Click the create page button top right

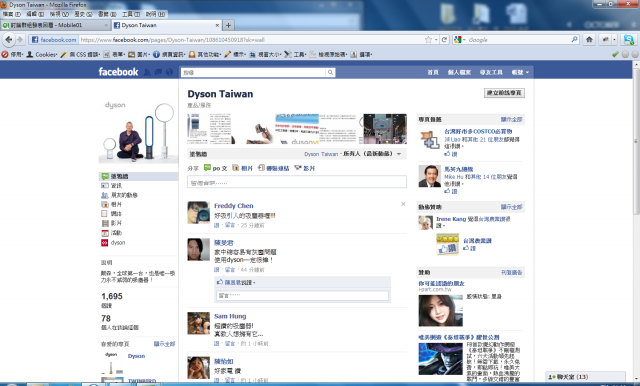click(x=504, y=93)
